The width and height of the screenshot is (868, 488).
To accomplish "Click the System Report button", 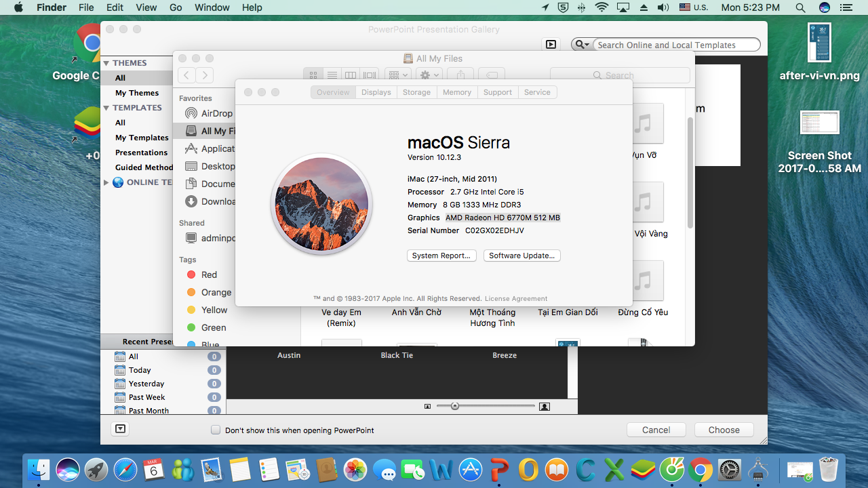I will [x=441, y=256].
